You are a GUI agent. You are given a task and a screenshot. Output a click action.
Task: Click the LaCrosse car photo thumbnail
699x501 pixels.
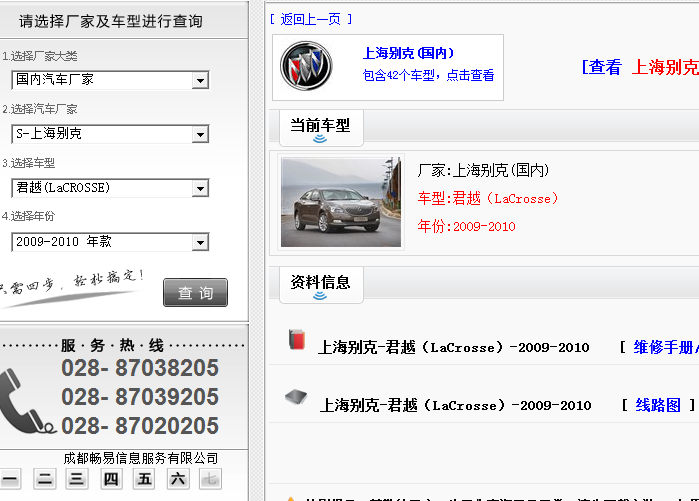click(341, 202)
